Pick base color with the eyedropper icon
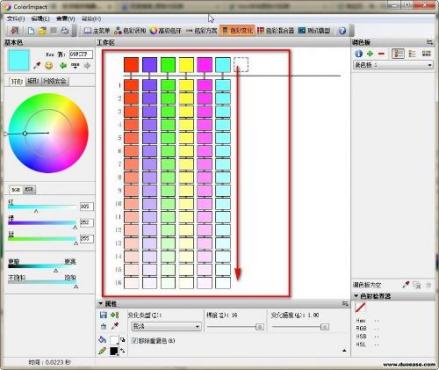This screenshot has height=370, width=439. click(x=37, y=65)
